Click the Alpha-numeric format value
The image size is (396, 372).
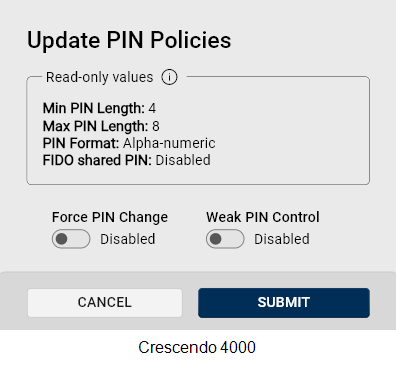(169, 143)
